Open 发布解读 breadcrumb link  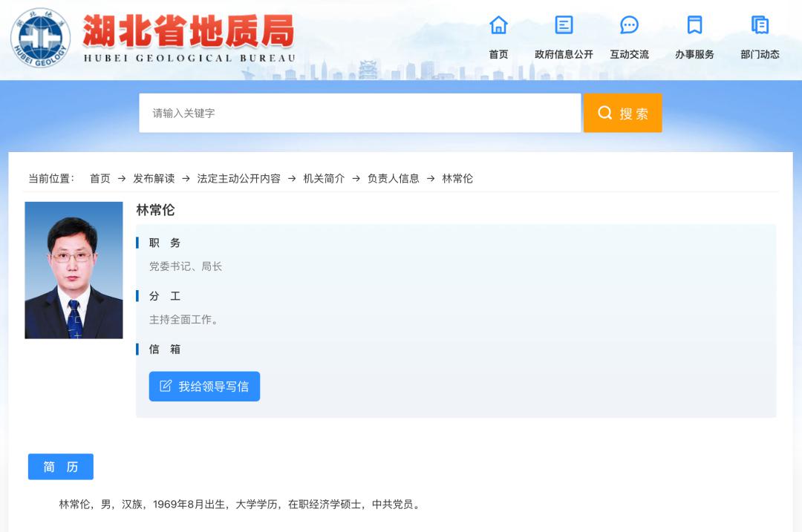coord(154,178)
